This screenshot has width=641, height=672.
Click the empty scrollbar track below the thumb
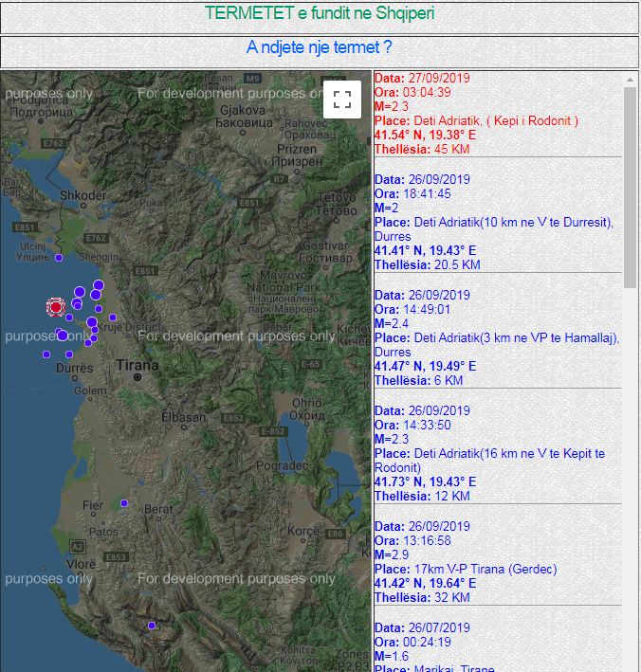(x=630, y=474)
